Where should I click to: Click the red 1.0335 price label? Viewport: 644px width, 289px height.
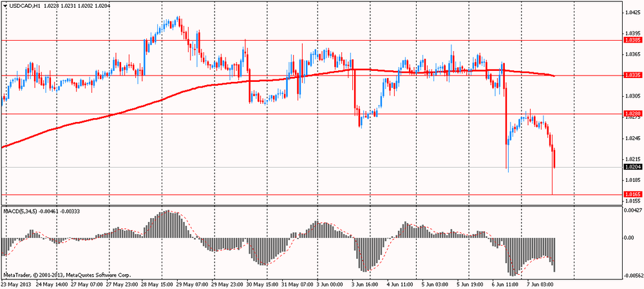pyautogui.click(x=632, y=75)
